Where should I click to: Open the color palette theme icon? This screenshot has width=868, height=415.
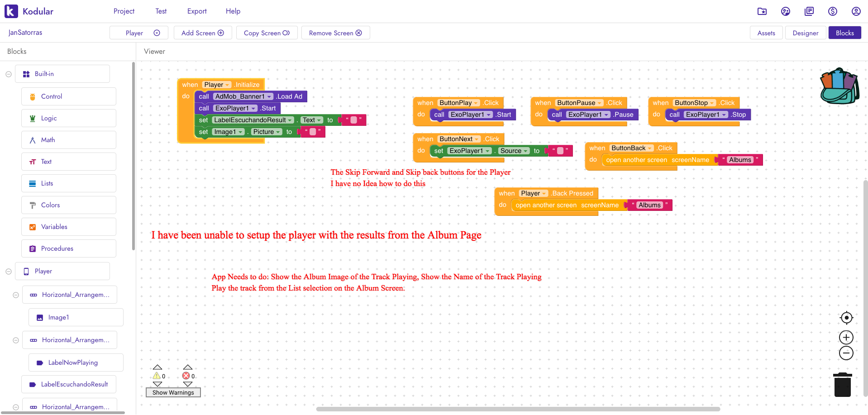[786, 11]
